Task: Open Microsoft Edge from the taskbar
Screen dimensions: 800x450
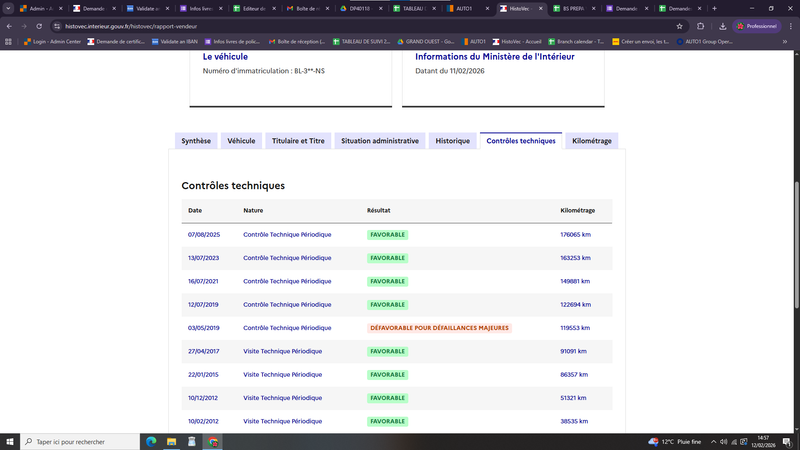Action: (152, 441)
